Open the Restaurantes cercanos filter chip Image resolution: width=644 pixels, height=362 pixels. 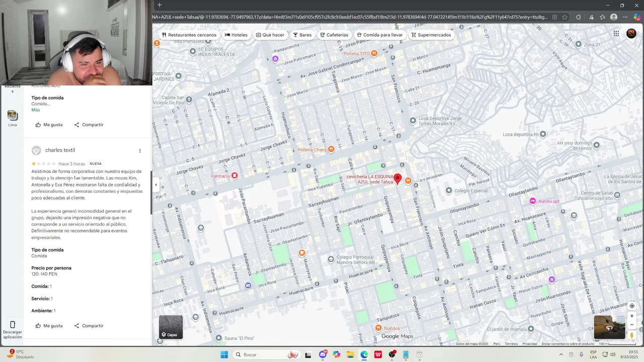point(189,35)
